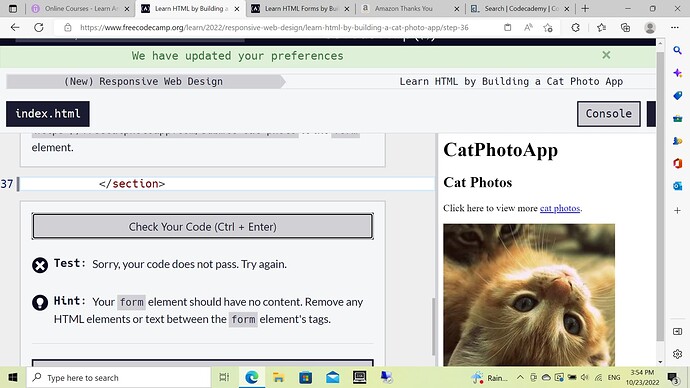
Task: Open sidebar settings gear icon
Action: 677,354
